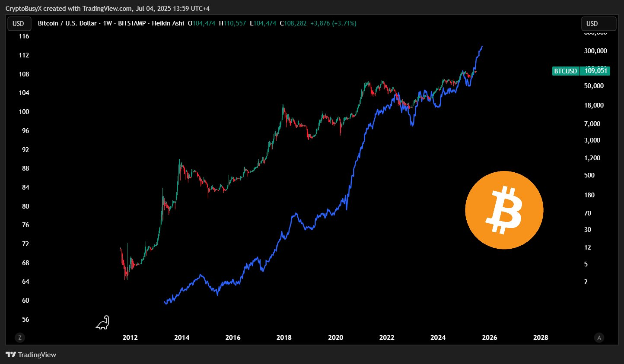Click the 100 value on the left scale
The height and width of the screenshot is (364, 624).
tap(24, 112)
